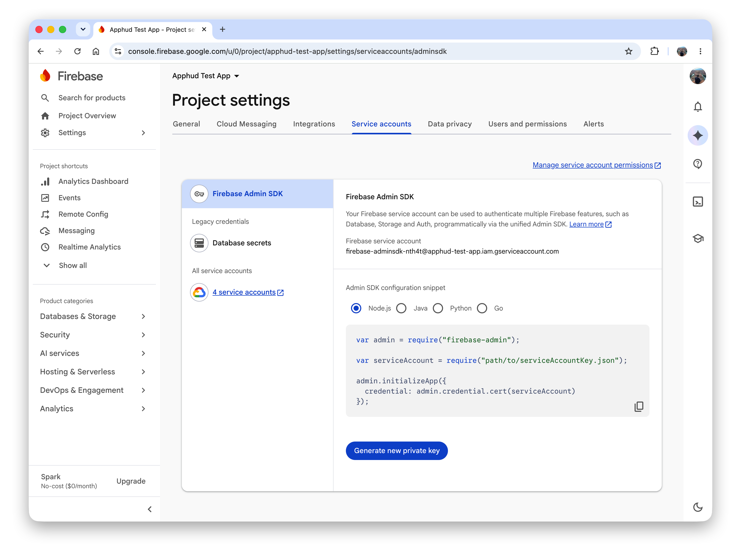The width and height of the screenshot is (741, 560).
Task: Expand the Security category
Action: 93,335
